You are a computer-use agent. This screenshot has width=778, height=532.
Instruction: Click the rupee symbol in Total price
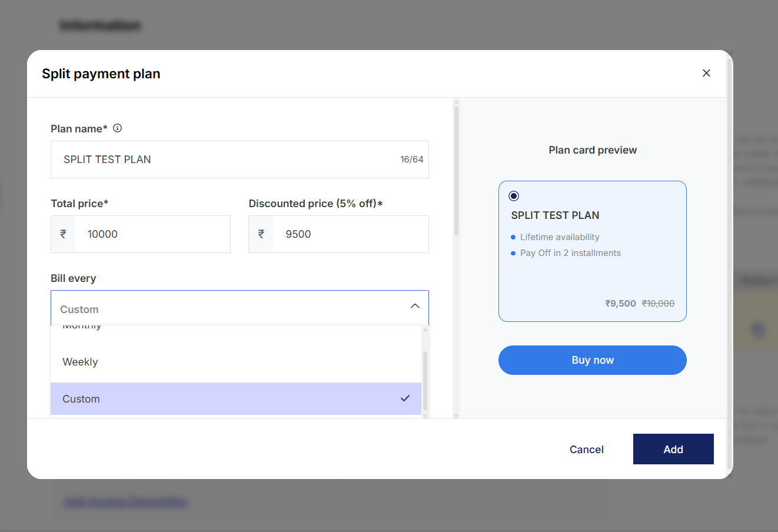tap(64, 234)
